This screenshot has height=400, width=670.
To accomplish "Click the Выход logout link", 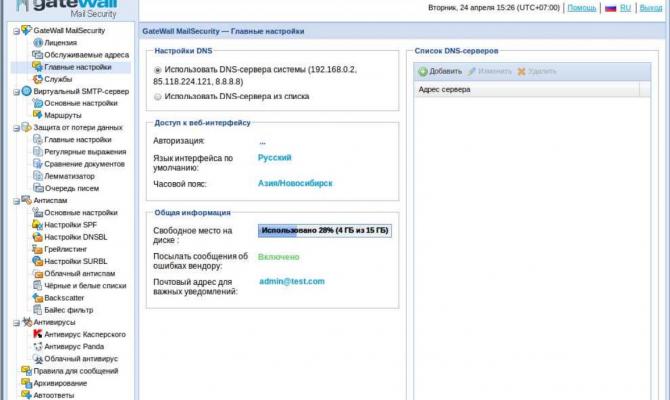I will pos(651,8).
